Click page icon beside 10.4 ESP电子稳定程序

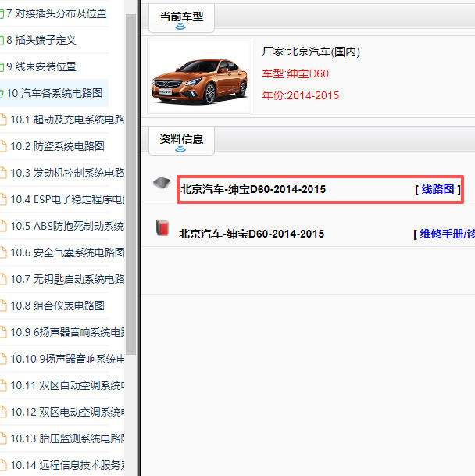click(x=3, y=199)
